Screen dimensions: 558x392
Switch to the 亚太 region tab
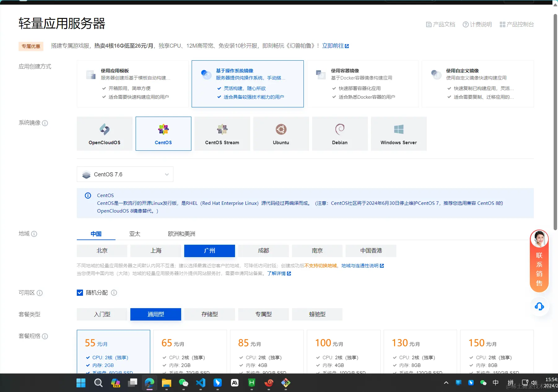[135, 234]
